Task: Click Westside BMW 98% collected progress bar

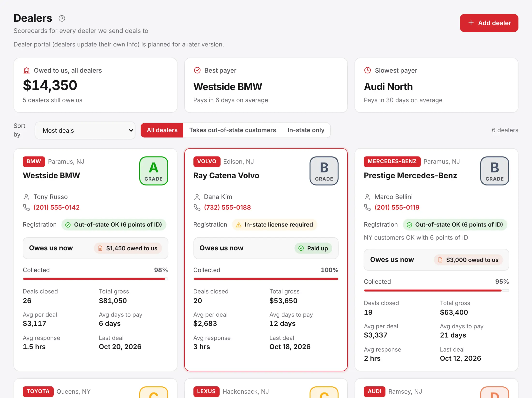Action: [96, 279]
